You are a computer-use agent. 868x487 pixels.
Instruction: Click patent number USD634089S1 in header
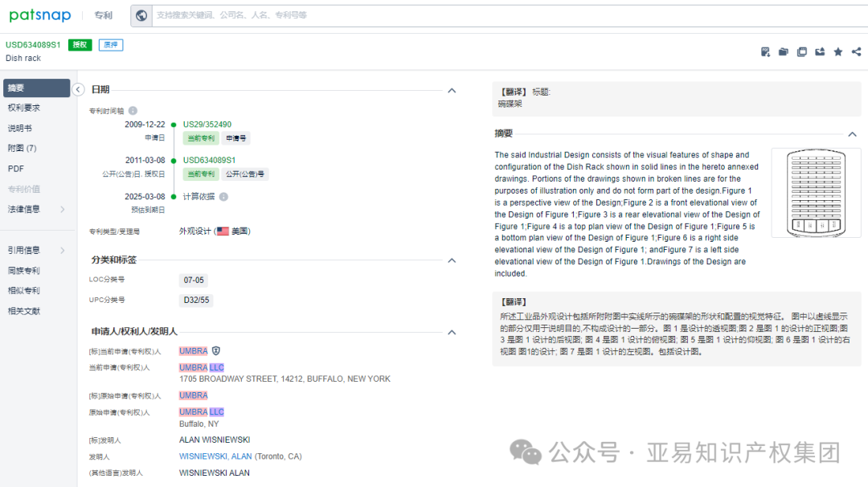tap(33, 45)
